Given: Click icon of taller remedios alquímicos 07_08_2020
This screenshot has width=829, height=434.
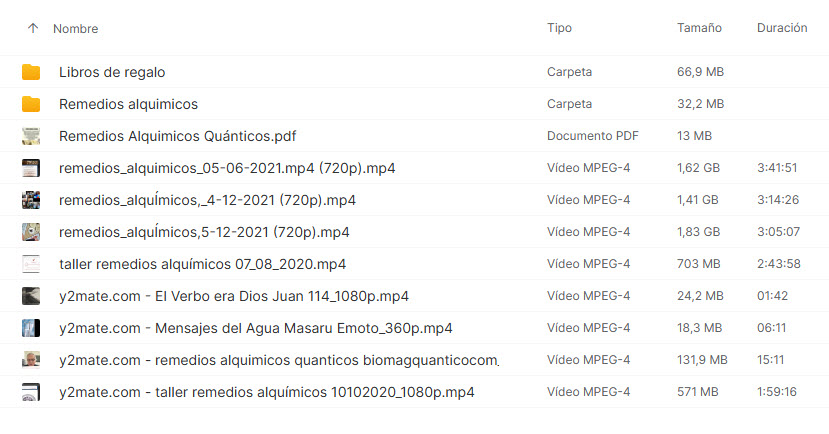Looking at the screenshot, I should (31, 264).
